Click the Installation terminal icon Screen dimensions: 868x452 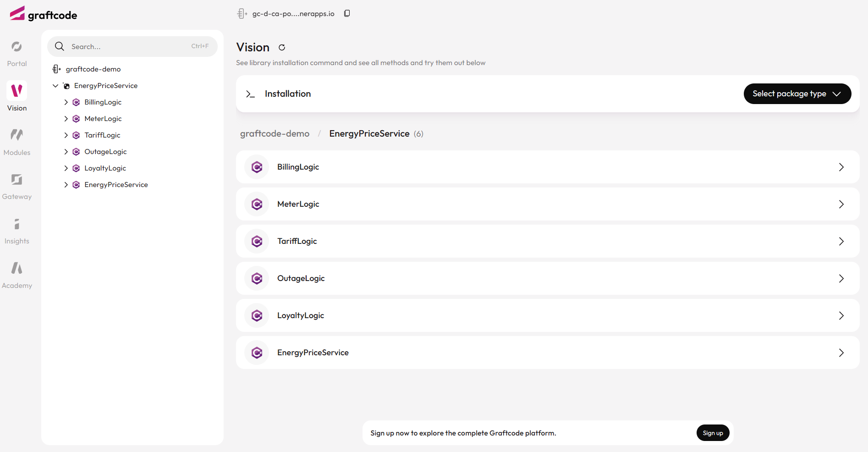coord(250,94)
